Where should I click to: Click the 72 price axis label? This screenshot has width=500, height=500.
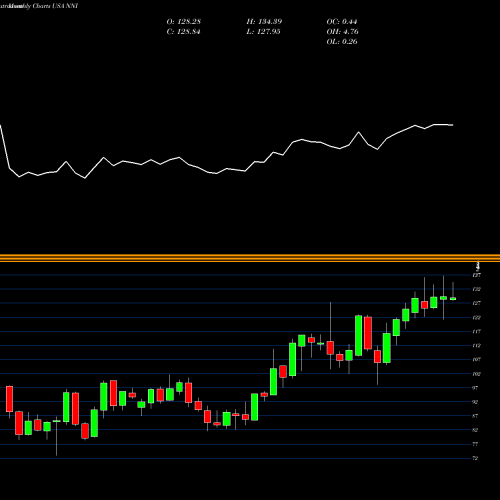click(475, 458)
